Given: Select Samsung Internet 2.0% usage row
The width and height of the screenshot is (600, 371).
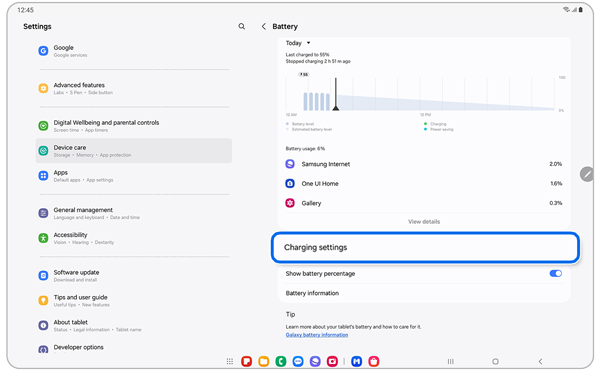Looking at the screenshot, I should pyautogui.click(x=424, y=164).
